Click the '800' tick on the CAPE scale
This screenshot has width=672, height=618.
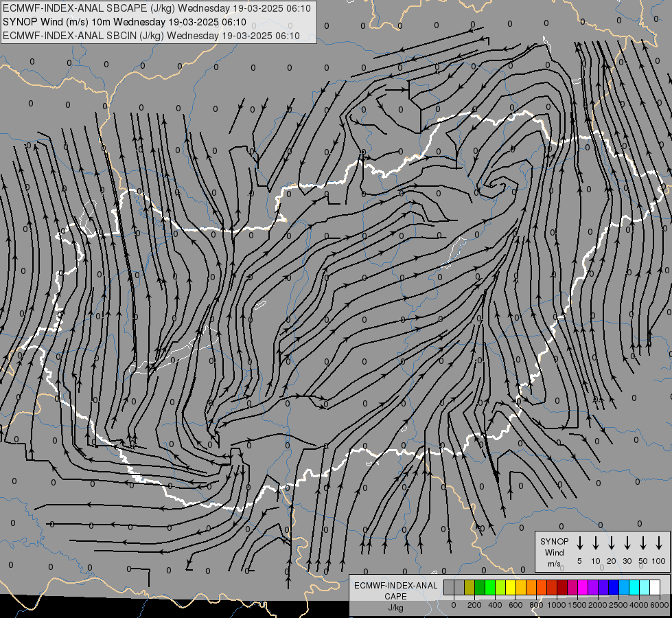tap(536, 605)
